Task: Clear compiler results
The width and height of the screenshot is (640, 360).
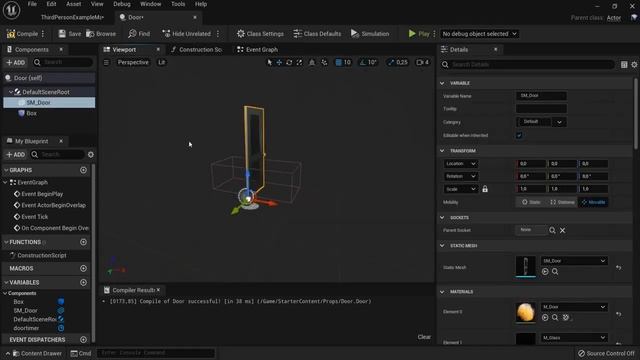Action: (424, 337)
